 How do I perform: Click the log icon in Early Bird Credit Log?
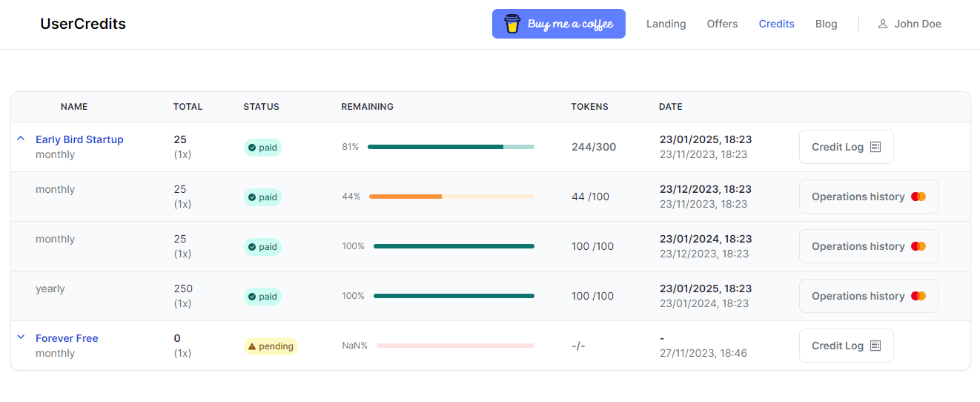tap(875, 147)
